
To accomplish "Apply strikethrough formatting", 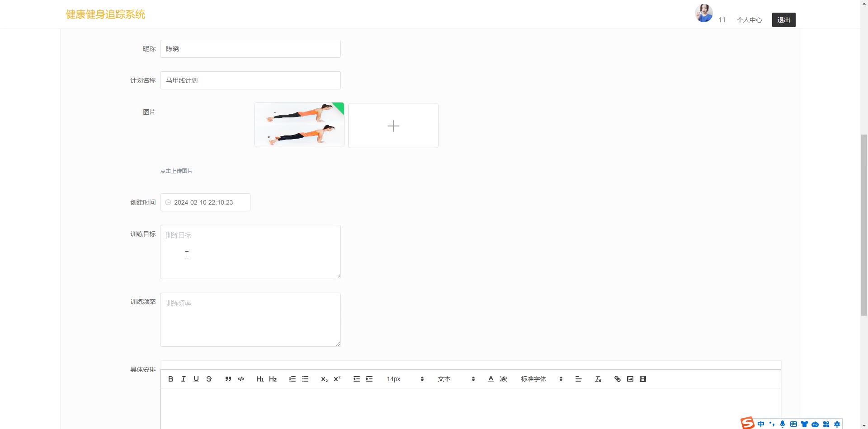I will [x=208, y=379].
